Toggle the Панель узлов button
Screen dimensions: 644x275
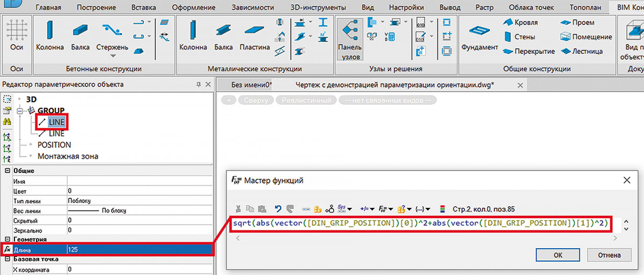point(350,38)
